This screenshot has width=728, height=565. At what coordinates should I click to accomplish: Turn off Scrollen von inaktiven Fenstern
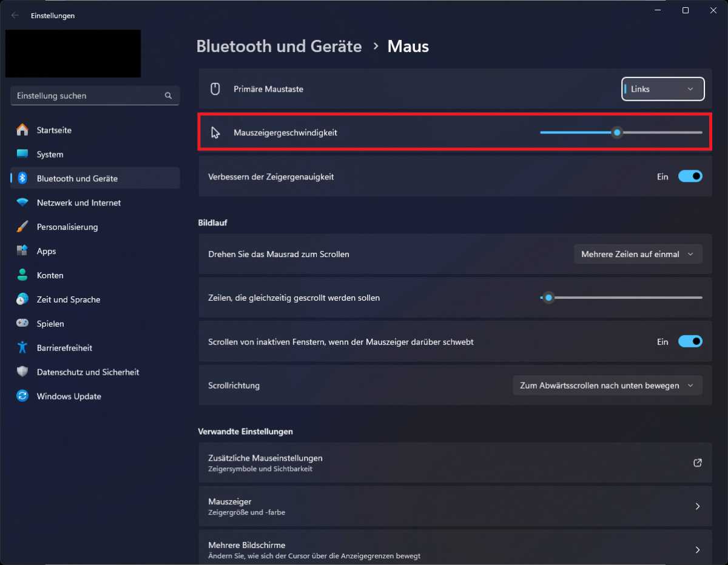[690, 341]
